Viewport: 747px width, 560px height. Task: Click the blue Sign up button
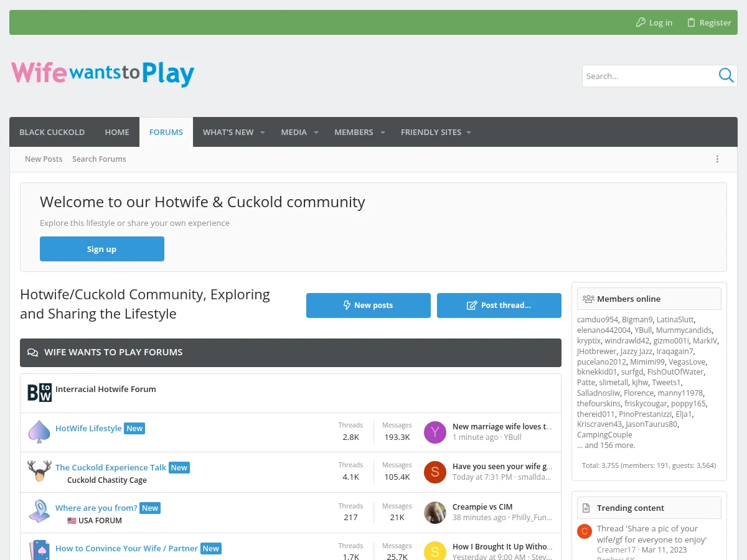click(102, 249)
